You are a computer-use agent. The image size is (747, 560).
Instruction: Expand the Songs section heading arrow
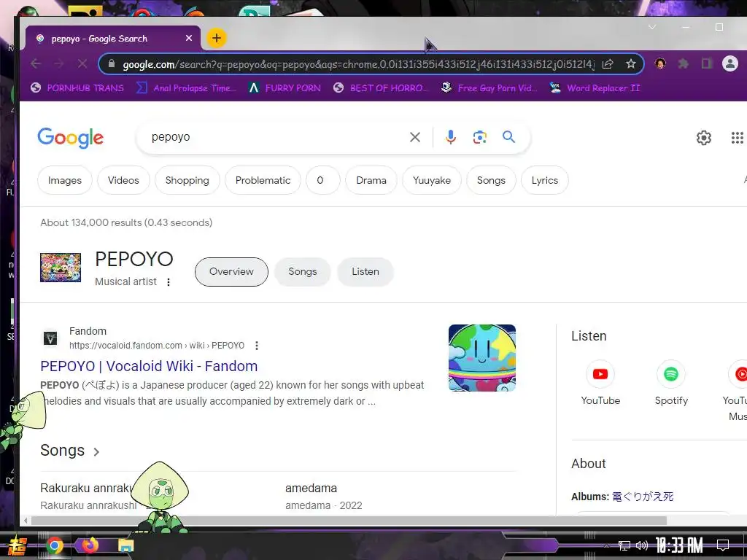pos(96,452)
